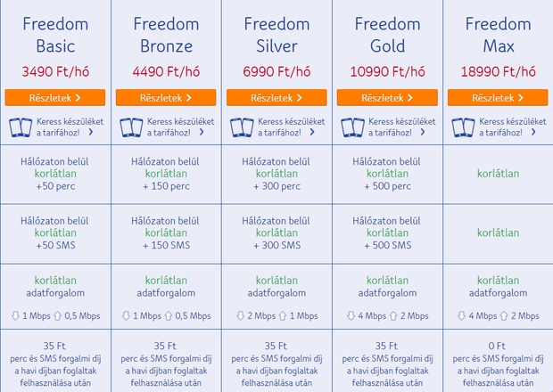Click the phones icon under Freedom Silver
553x392 pixels.
click(242, 127)
